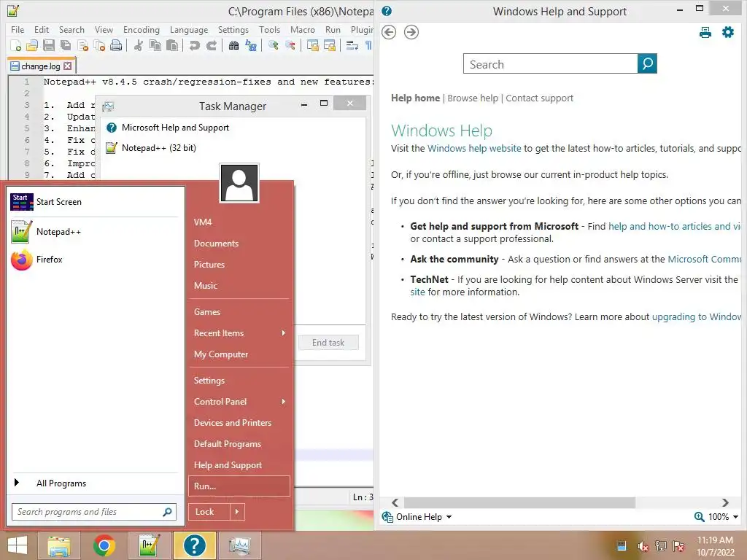Click Copy icon in Notepad++ toolbar

155,46
